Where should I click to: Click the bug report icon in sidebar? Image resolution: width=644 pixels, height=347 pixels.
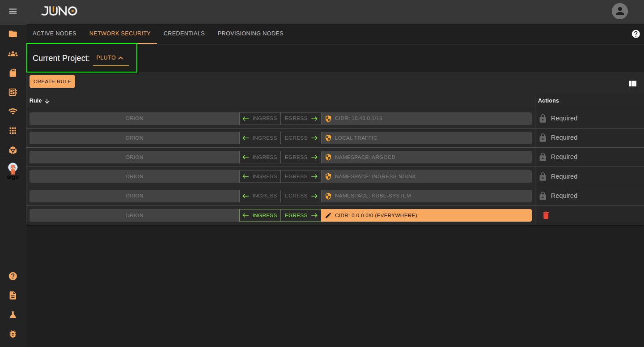[x=13, y=334]
